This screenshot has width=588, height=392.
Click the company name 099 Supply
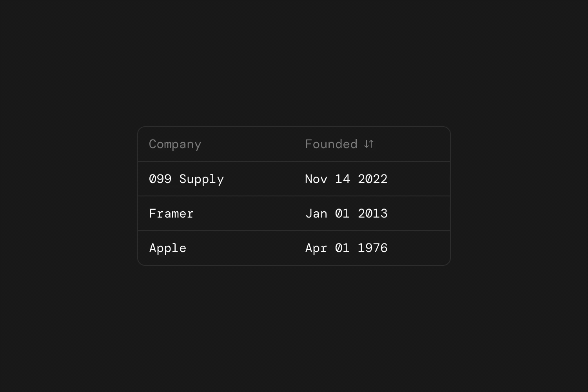click(187, 179)
